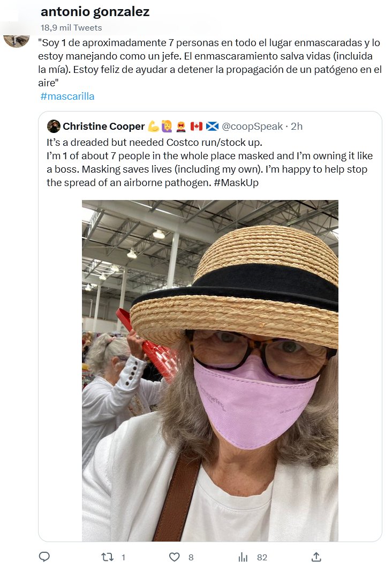Enlarge the masked woman selfie photo
Viewport: 392px width, 563px height.
[x=210, y=370]
